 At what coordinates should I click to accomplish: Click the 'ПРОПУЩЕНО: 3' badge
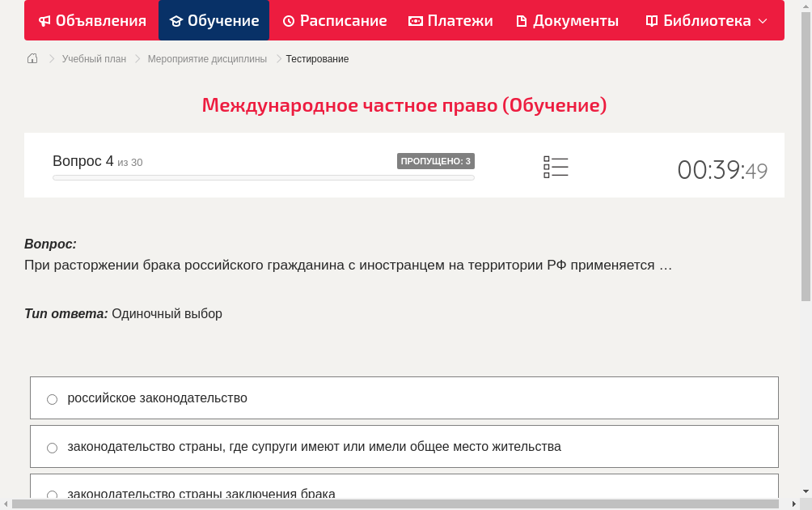click(435, 161)
